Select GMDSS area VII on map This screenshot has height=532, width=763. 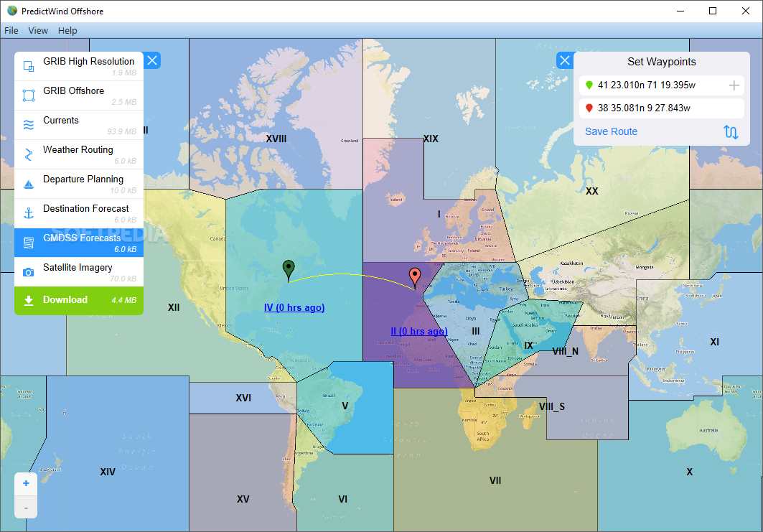click(x=495, y=480)
